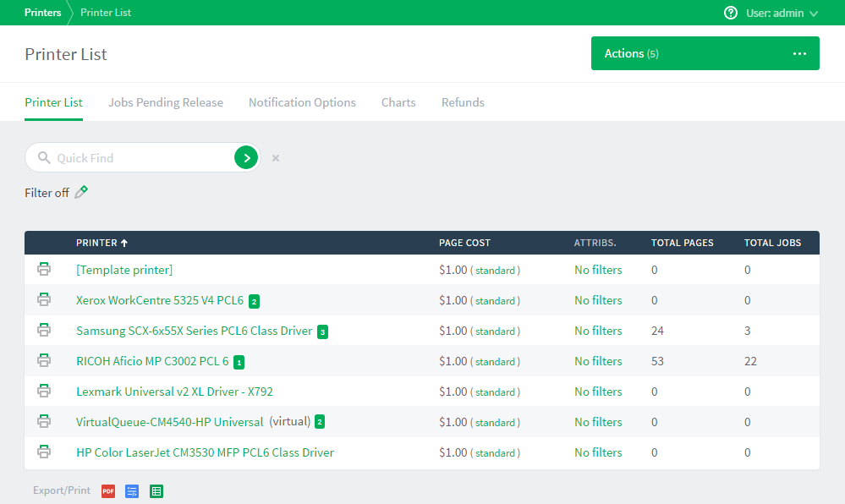Export printer list as PDF
Viewport: 845px width, 504px height.
click(108, 490)
